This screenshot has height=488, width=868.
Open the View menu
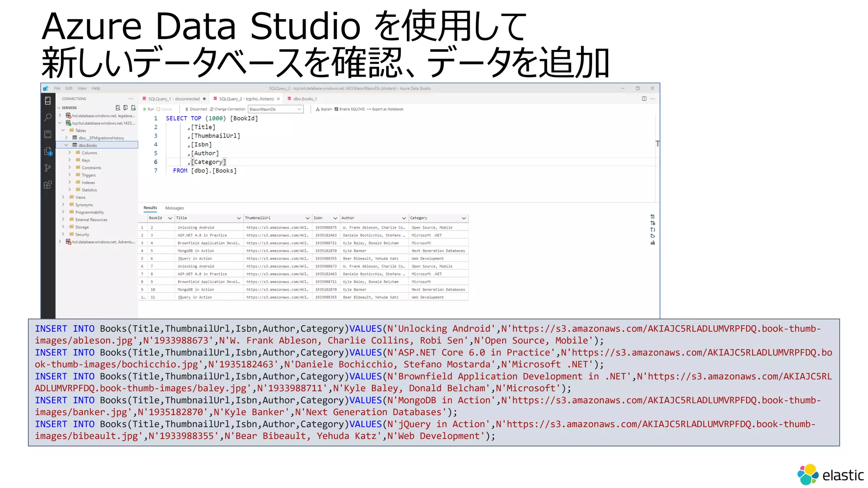pos(82,89)
